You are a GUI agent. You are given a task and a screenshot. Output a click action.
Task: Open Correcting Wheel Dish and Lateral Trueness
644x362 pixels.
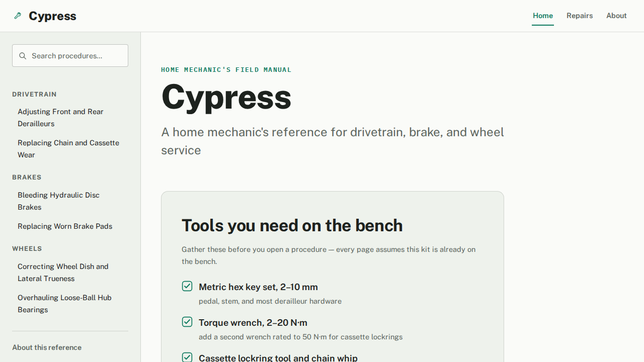point(70,273)
